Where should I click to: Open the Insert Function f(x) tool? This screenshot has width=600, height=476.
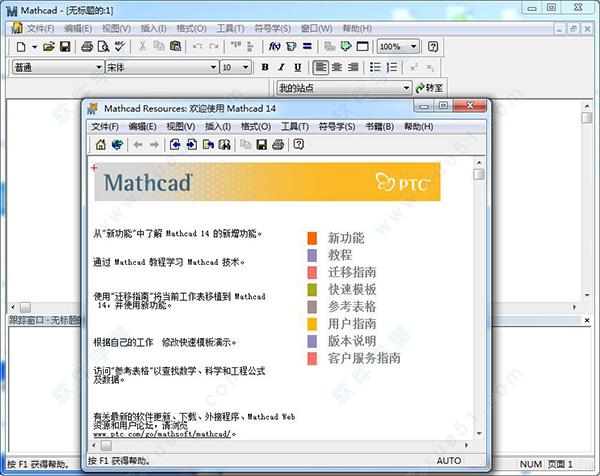tap(275, 47)
